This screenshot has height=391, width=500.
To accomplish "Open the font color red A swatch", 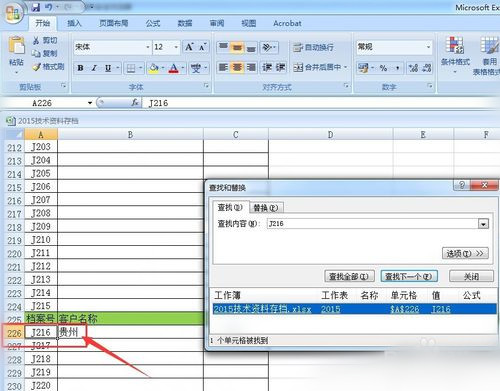I will coord(174,68).
